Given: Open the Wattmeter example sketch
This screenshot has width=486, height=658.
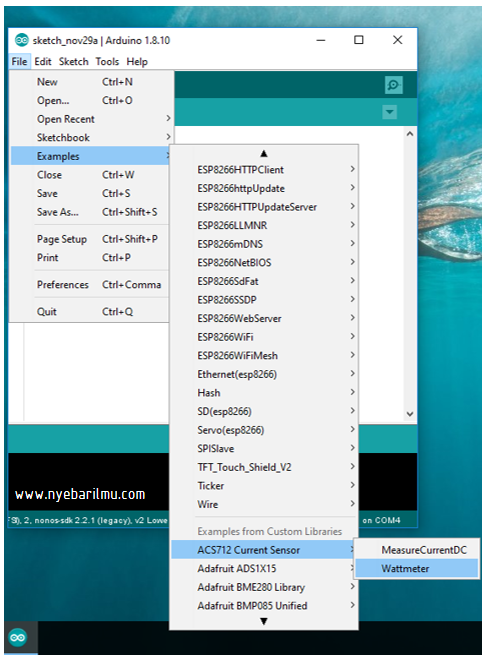Looking at the screenshot, I should pyautogui.click(x=417, y=569).
